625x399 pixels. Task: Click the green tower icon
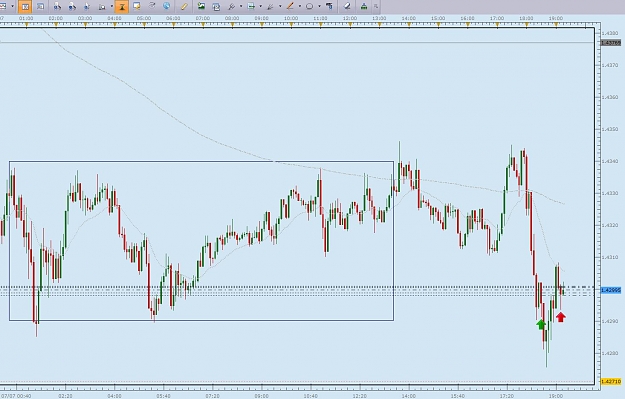point(364,6)
